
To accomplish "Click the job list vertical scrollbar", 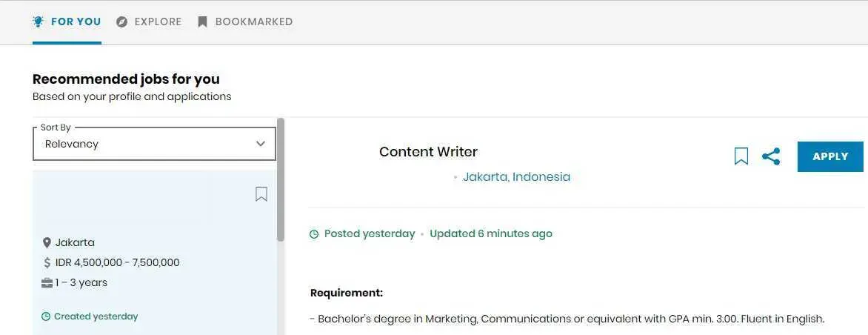I will (x=281, y=179).
